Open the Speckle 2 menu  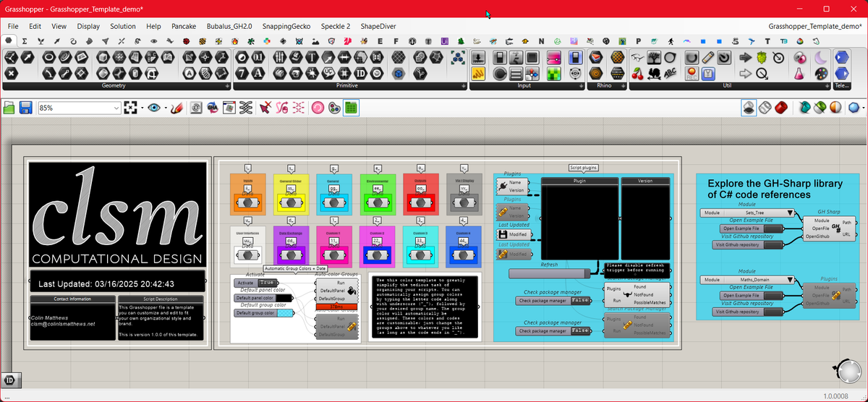tap(335, 26)
